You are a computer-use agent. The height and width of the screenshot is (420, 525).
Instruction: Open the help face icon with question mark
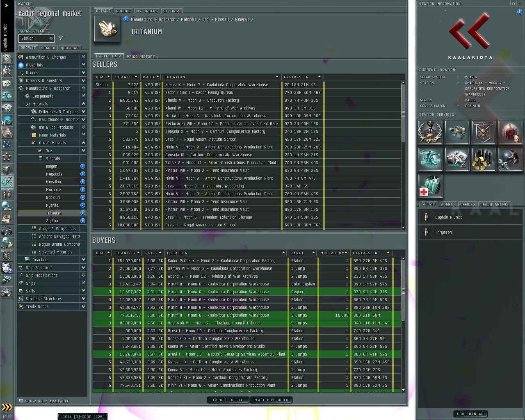[x=7, y=267]
